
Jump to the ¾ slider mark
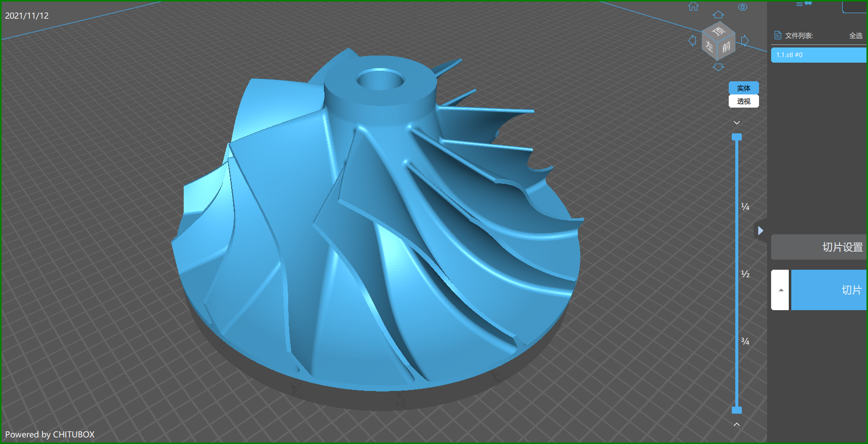pyautogui.click(x=745, y=341)
